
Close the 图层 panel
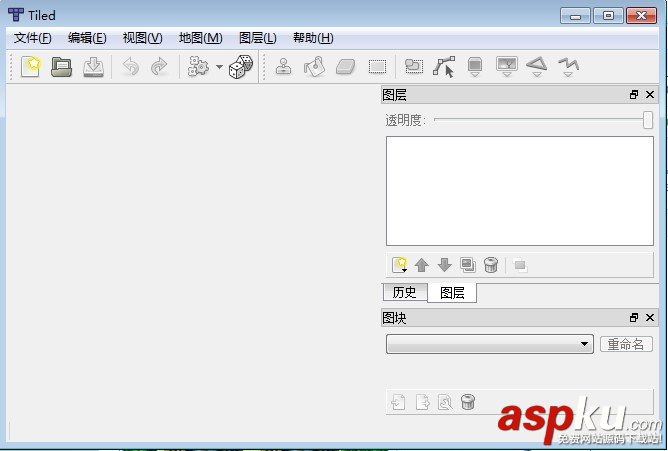(650, 95)
